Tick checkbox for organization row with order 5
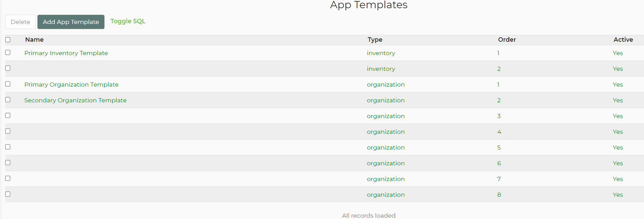 8,147
